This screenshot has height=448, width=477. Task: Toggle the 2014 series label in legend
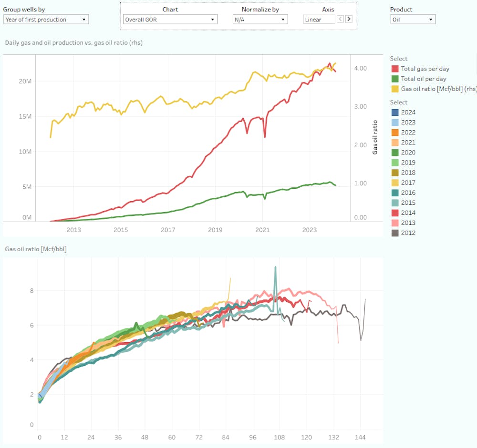point(408,213)
